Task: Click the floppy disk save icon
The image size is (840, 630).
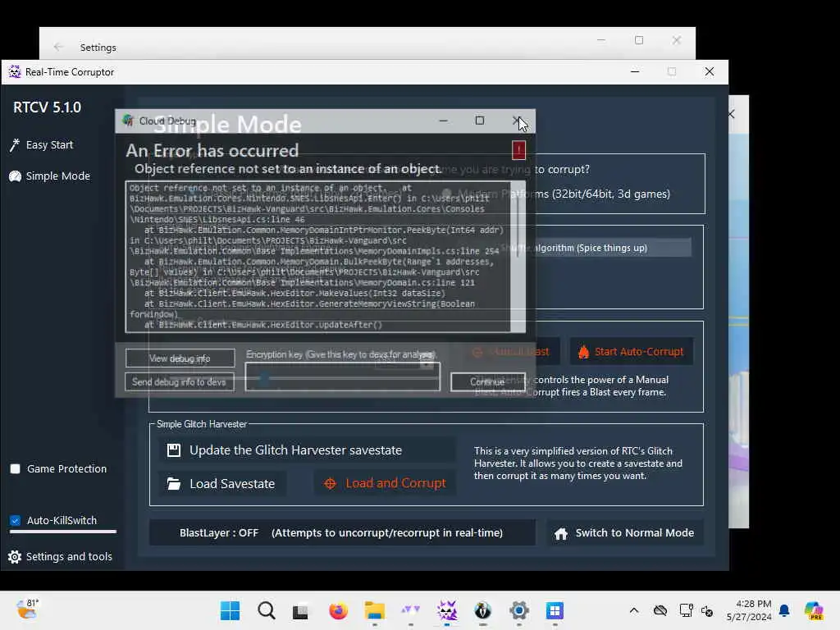Action: [x=174, y=450]
